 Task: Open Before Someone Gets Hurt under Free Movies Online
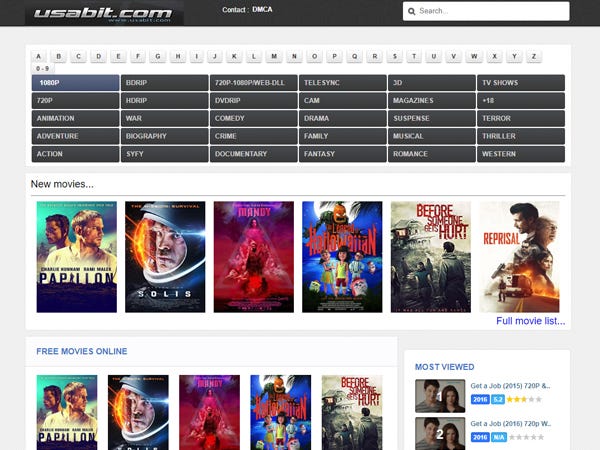[x=352, y=412]
